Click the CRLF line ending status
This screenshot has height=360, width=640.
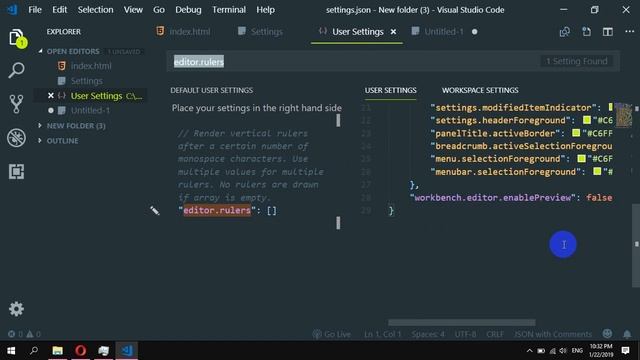(495, 334)
